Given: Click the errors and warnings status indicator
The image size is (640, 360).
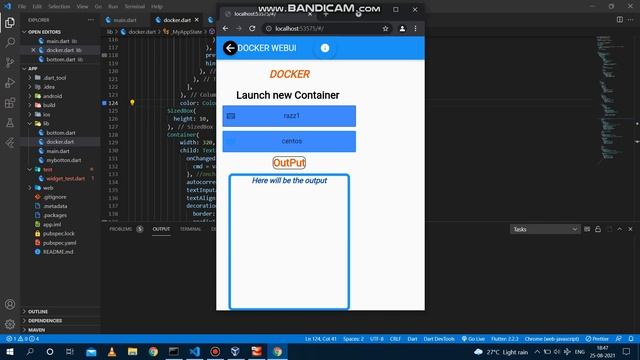Looking at the screenshot, I should (23, 339).
